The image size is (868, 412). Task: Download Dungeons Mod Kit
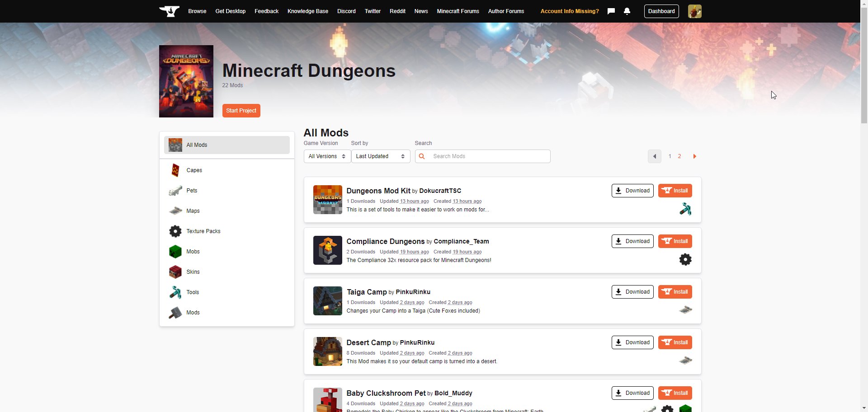pos(632,191)
